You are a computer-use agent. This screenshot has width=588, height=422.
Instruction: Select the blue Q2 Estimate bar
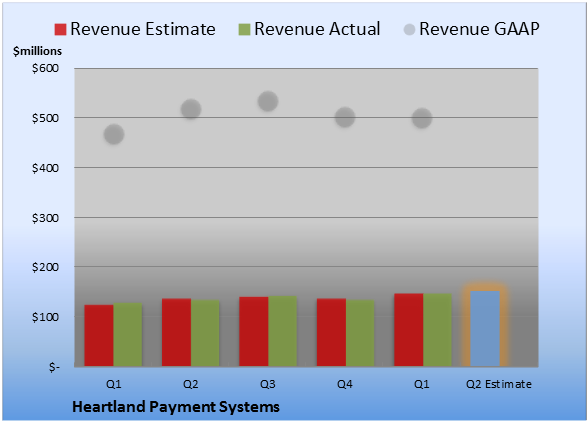(x=485, y=328)
